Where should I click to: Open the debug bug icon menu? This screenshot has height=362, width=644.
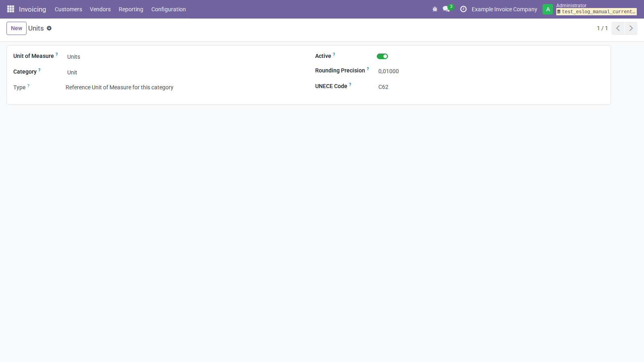[435, 9]
